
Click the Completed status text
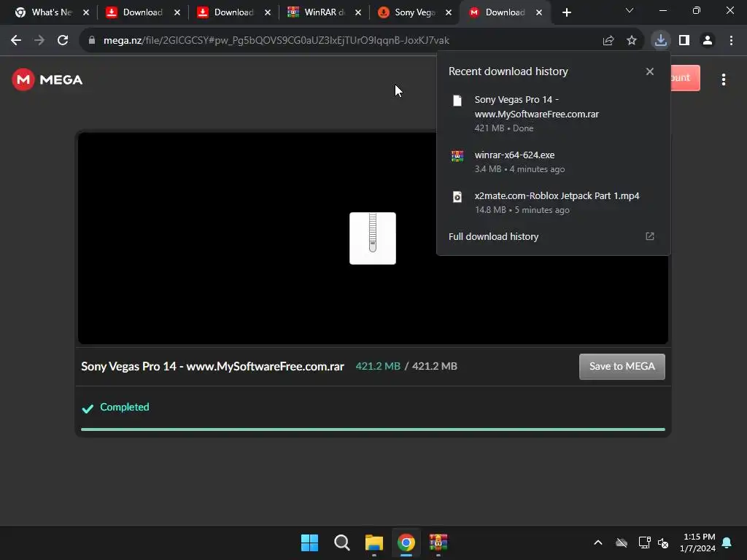[124, 407]
